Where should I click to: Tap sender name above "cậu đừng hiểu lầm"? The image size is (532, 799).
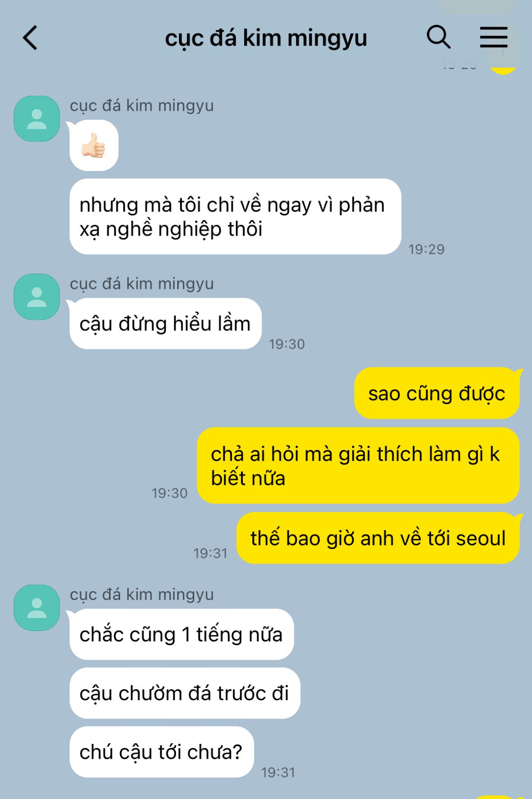tap(142, 284)
